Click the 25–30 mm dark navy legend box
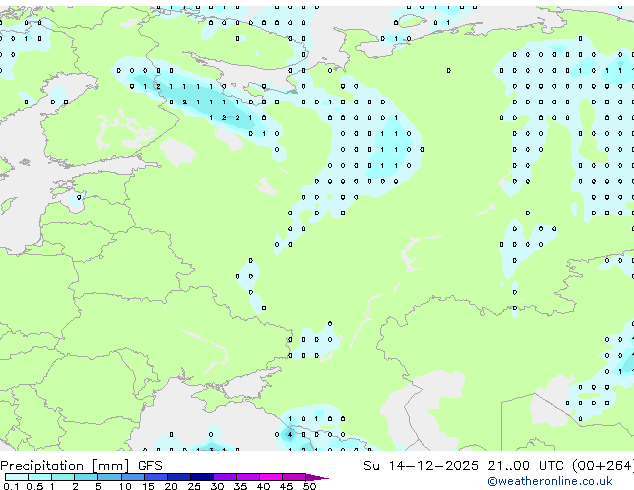This screenshot has width=634, height=490. pos(201,477)
